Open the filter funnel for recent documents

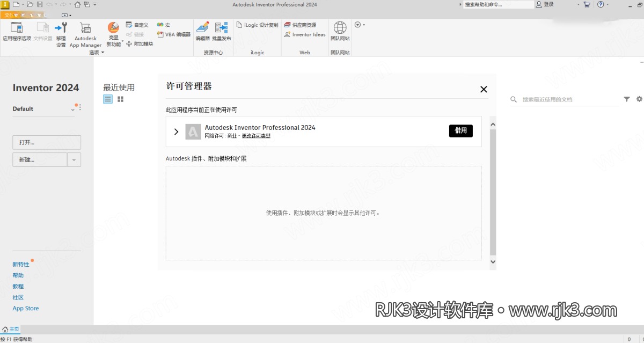click(x=627, y=99)
